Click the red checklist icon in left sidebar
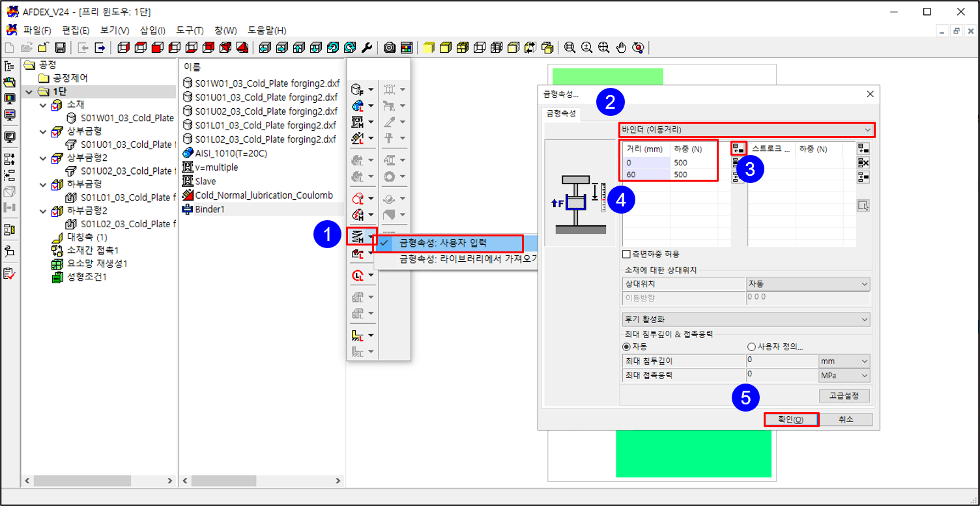Image resolution: width=980 pixels, height=506 pixels. click(10, 274)
